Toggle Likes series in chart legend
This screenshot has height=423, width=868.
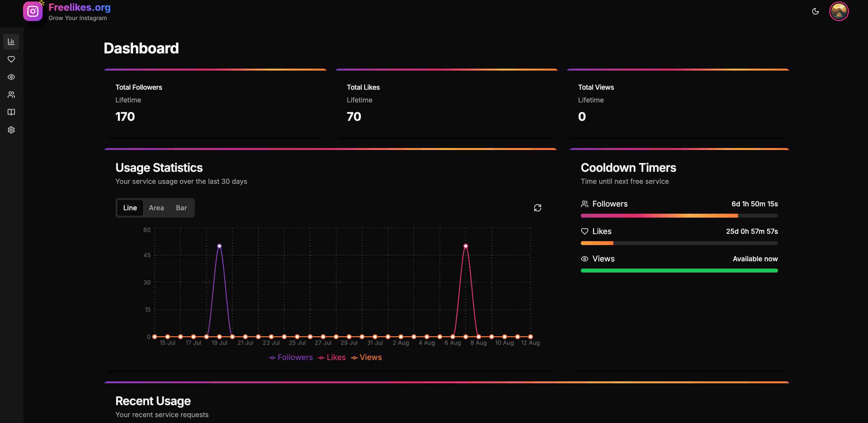click(x=332, y=357)
